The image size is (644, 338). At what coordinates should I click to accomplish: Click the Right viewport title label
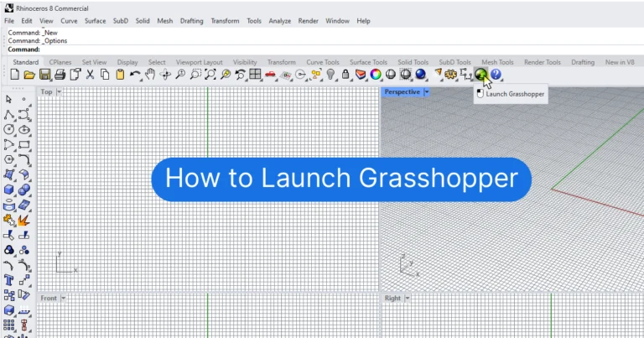[x=392, y=299]
